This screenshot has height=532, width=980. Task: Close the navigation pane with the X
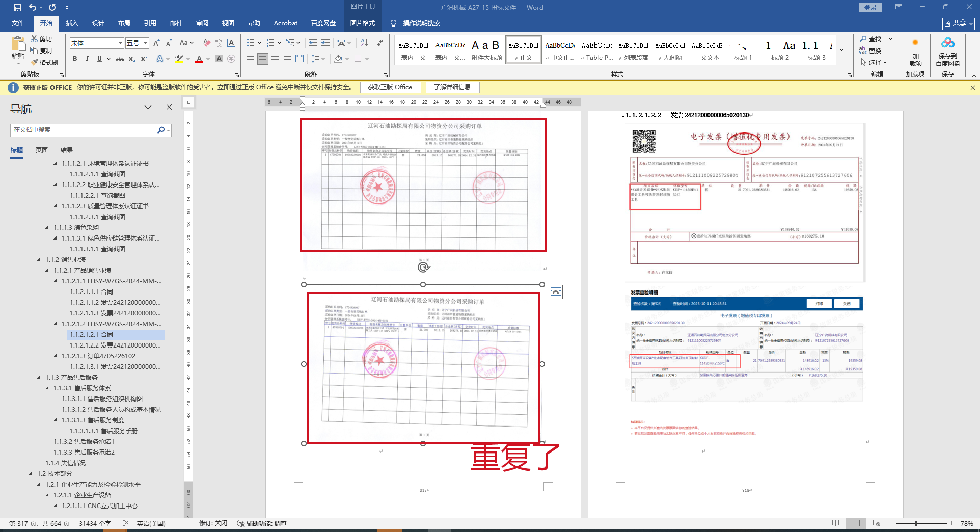[169, 107]
